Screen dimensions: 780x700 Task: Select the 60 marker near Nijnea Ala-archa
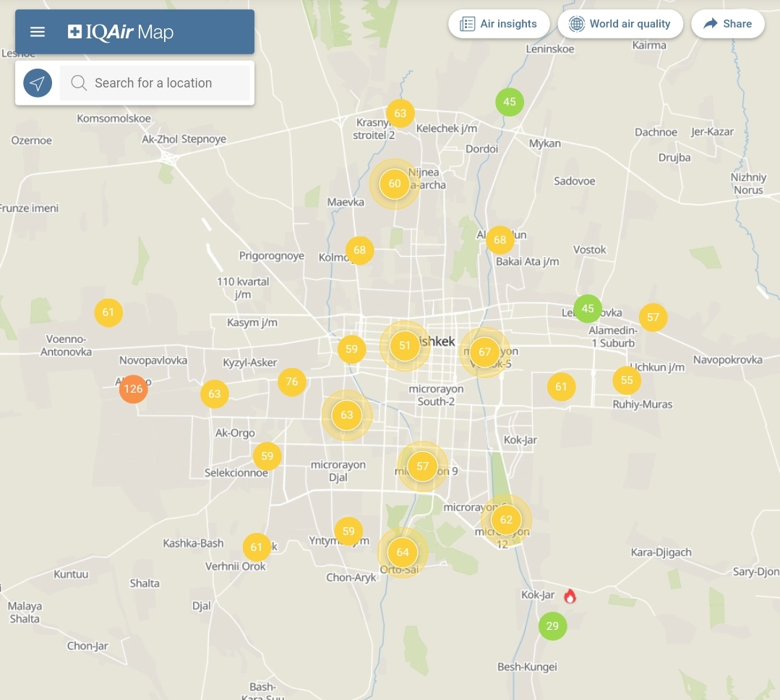click(395, 184)
